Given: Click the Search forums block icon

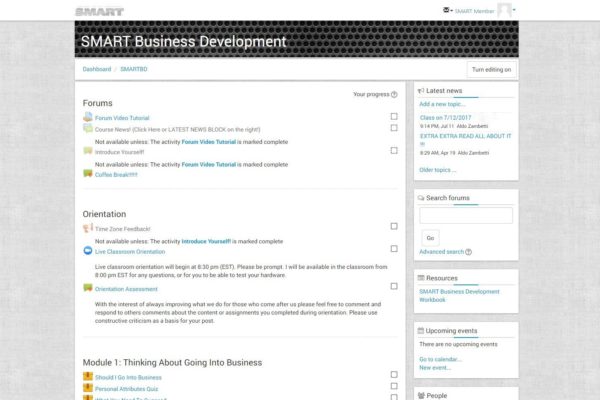Looking at the screenshot, I should [x=421, y=198].
